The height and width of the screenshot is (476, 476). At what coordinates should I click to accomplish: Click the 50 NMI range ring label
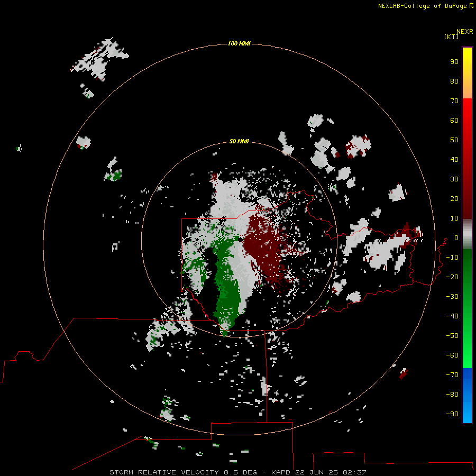click(239, 141)
